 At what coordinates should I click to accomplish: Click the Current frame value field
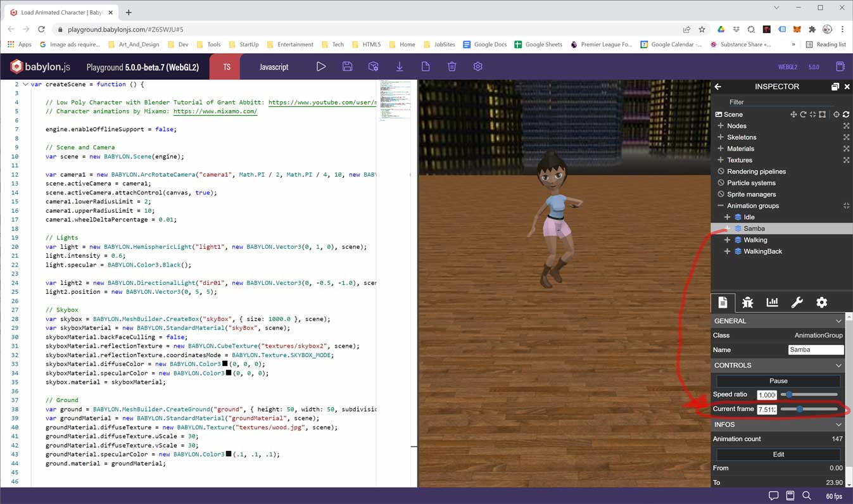[767, 410]
